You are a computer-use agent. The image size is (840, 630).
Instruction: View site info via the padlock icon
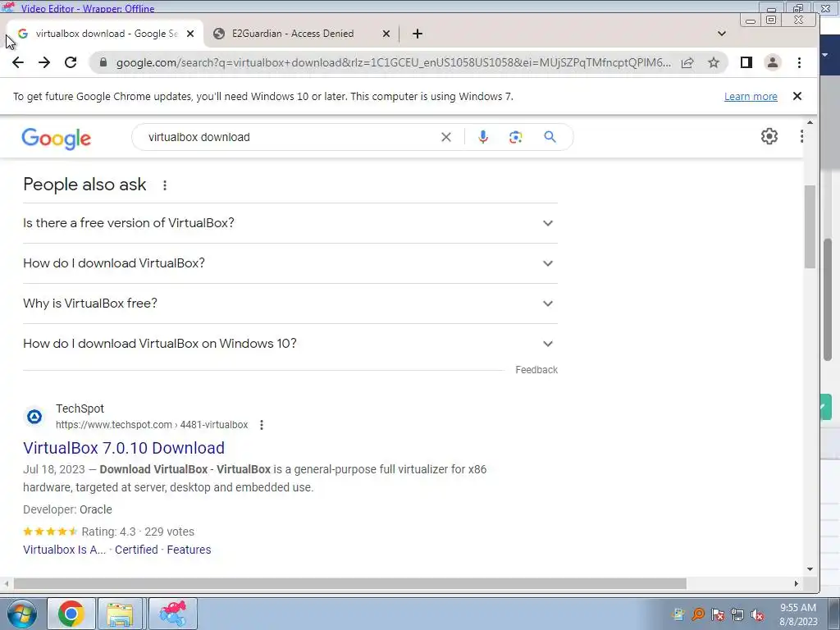pos(103,62)
